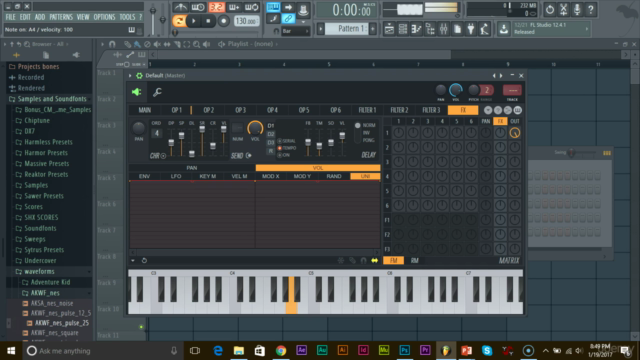Click the FM matrix mode button
This screenshot has width=640, height=360.
pyautogui.click(x=393, y=260)
